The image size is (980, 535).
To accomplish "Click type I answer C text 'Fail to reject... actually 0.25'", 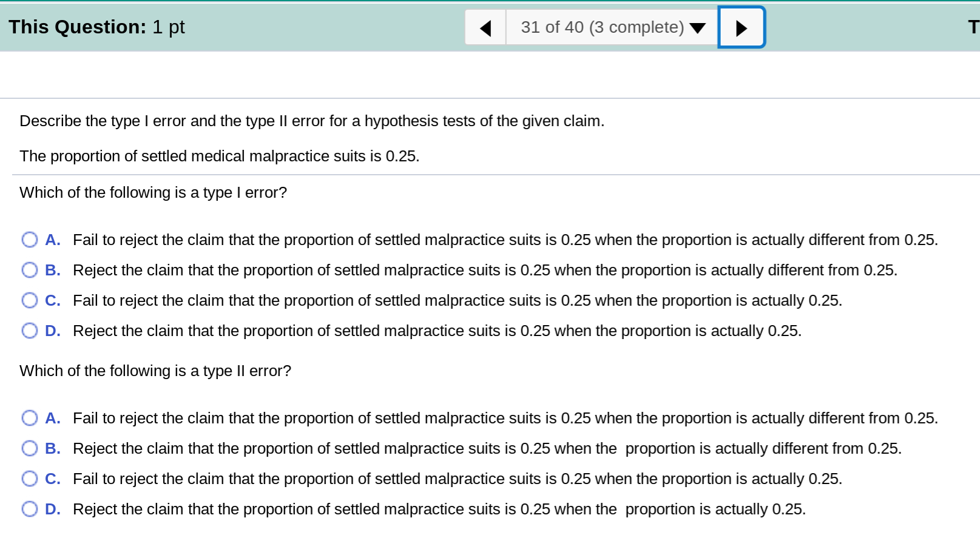I will coord(458,300).
